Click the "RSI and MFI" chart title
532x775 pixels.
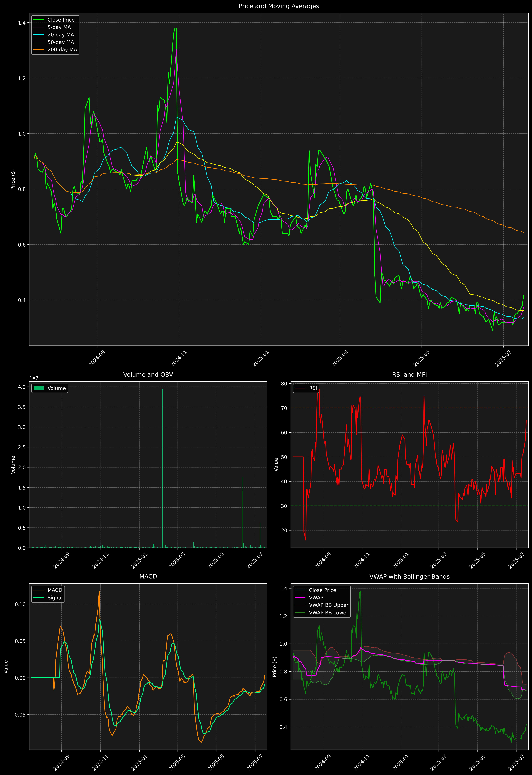point(409,374)
